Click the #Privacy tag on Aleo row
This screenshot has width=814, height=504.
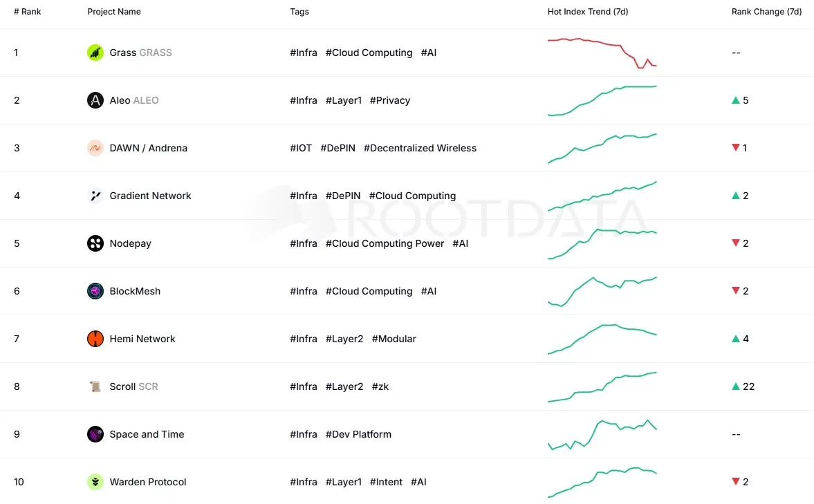[x=389, y=100]
